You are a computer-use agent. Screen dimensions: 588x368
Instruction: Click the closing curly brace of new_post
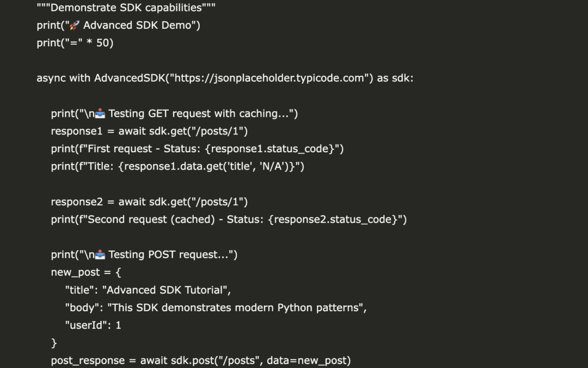[x=54, y=343]
